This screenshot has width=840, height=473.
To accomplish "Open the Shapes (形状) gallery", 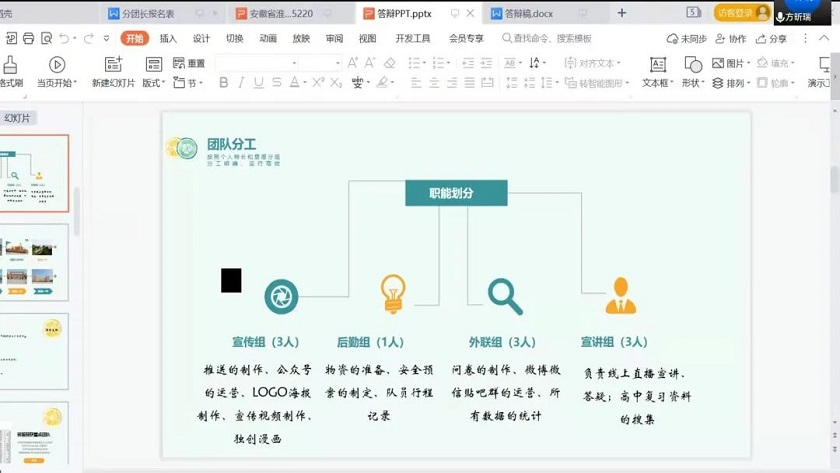I will point(693,72).
